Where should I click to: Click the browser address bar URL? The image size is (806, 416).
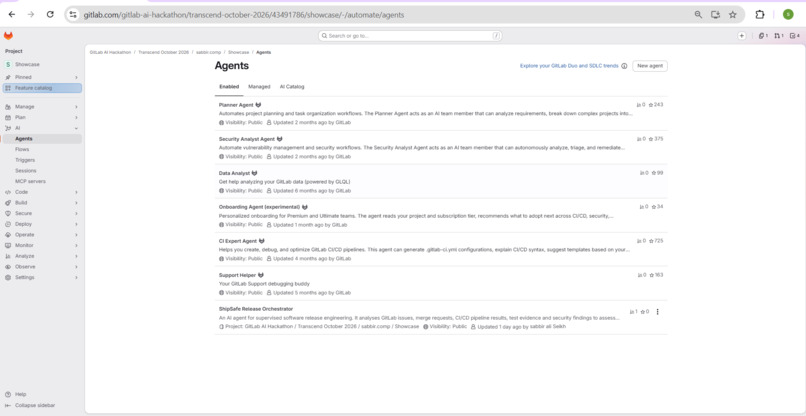pyautogui.click(x=244, y=15)
